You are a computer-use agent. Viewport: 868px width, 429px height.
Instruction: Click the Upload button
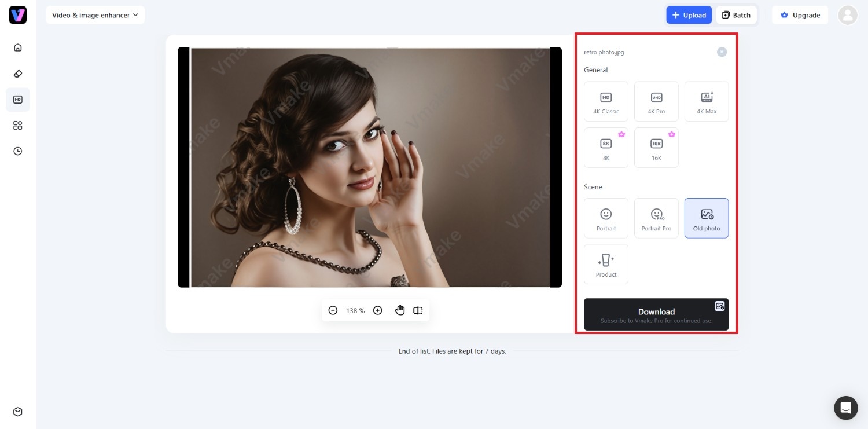(689, 15)
